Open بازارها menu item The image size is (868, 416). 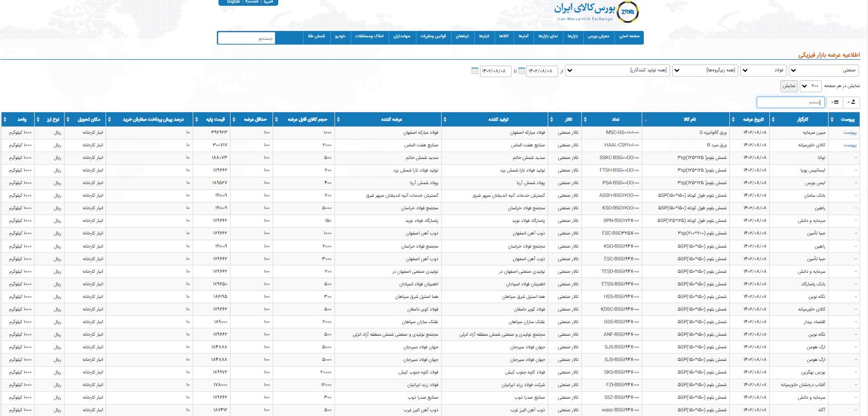coord(572,37)
